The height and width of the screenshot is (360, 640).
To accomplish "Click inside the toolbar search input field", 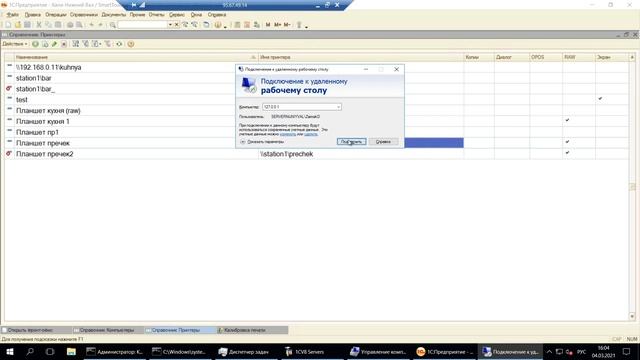I will point(142,25).
